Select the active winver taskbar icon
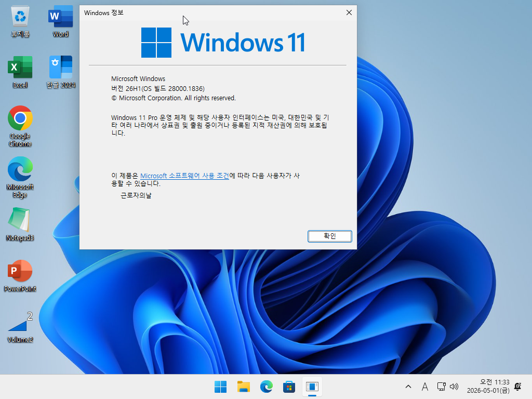The height and width of the screenshot is (399, 532). pos(312,387)
